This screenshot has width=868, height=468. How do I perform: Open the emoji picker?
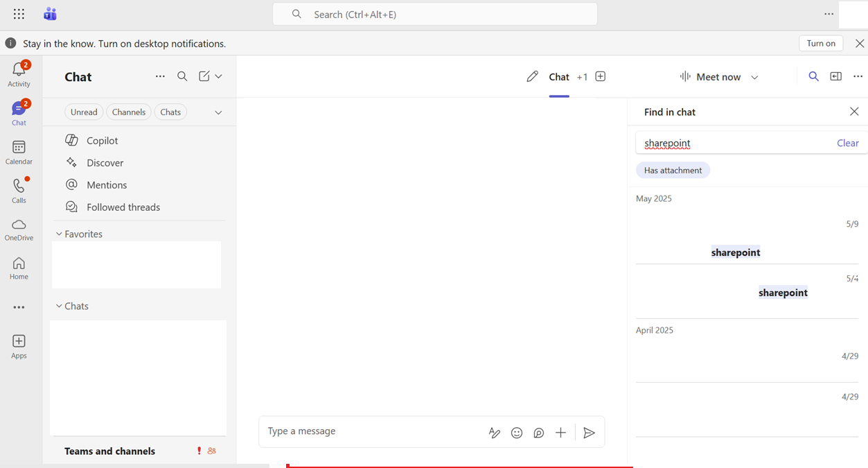517,433
